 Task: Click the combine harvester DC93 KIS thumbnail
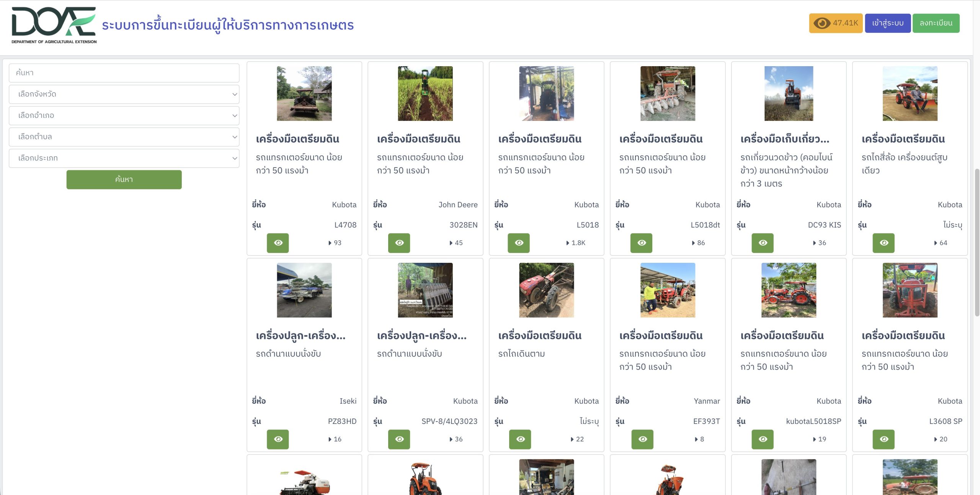(x=789, y=93)
